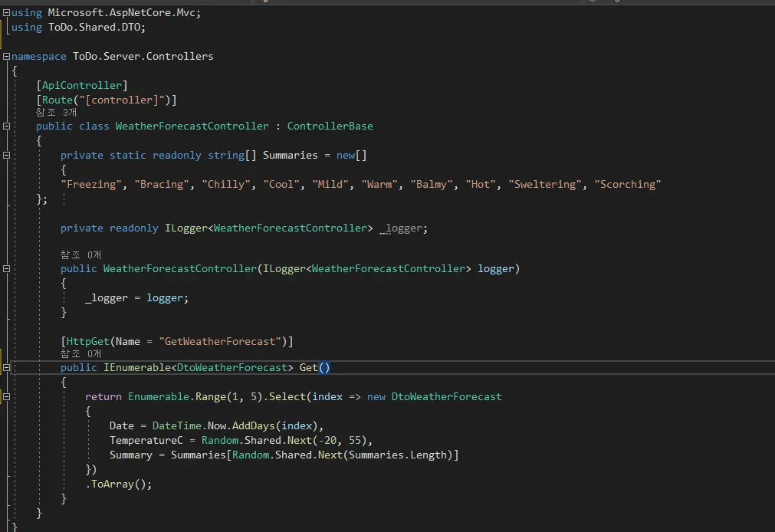775x532 pixels.
Task: Click the "Cool" string literal
Action: click(281, 185)
